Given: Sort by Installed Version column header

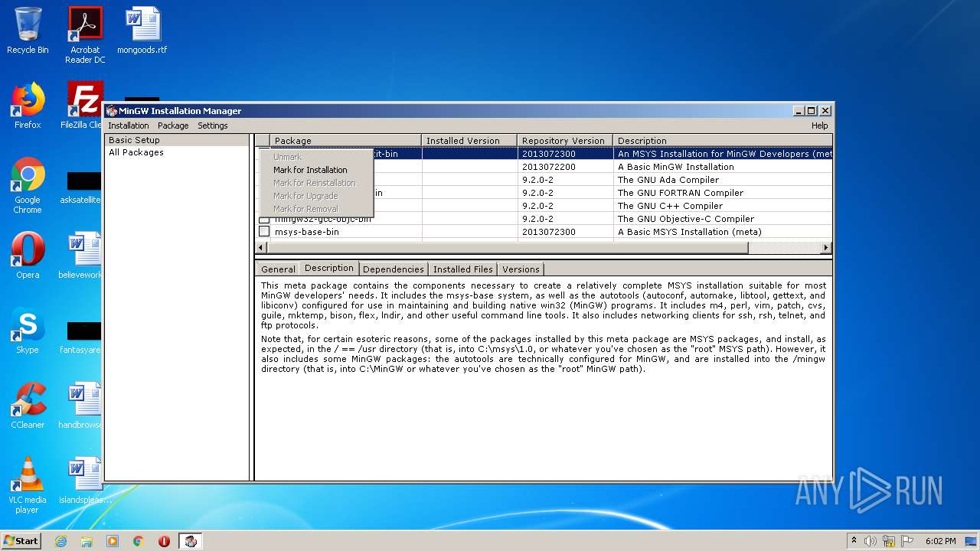Looking at the screenshot, I should point(469,141).
